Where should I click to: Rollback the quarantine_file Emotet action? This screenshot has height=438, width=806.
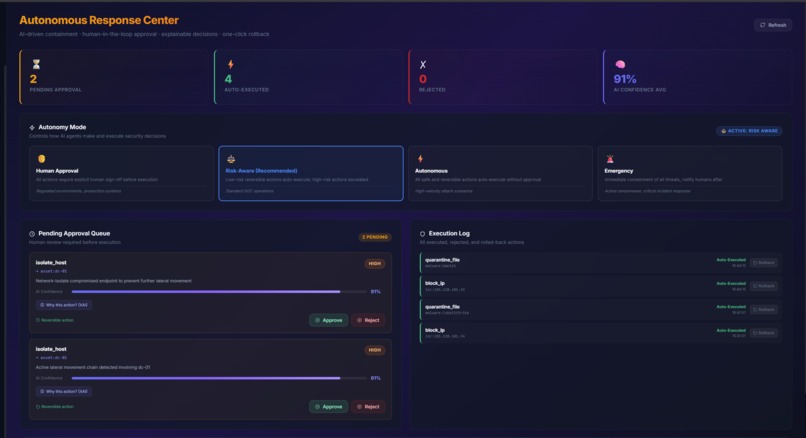pyautogui.click(x=764, y=263)
